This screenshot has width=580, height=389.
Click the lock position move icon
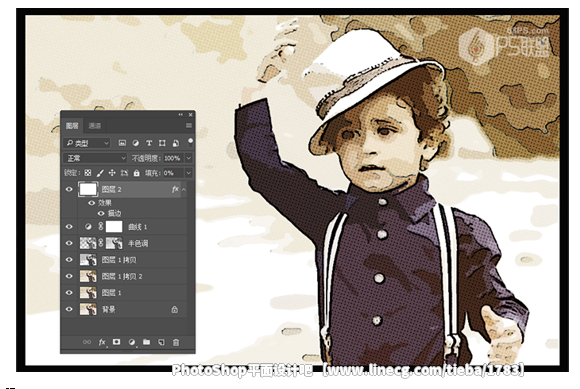[112, 173]
